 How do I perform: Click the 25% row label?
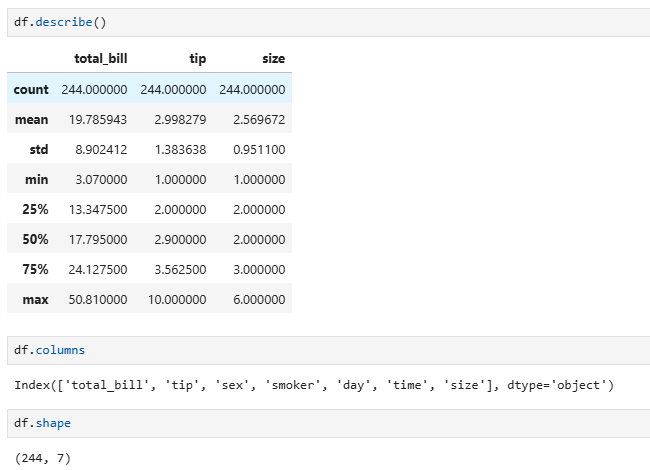[x=36, y=209]
